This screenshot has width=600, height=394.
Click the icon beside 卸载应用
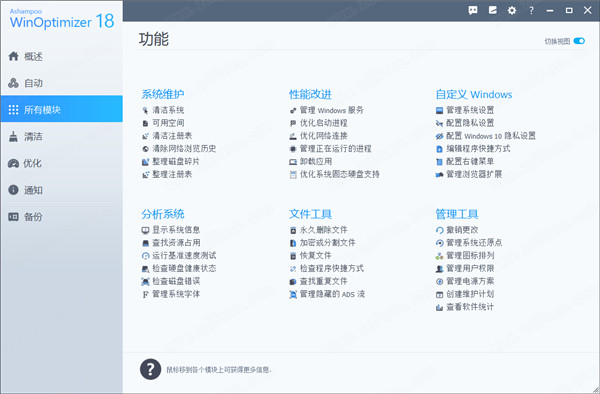[x=293, y=162]
